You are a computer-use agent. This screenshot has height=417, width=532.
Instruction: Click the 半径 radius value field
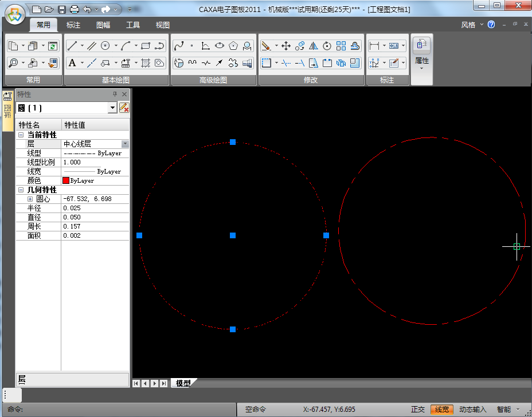[x=95, y=208]
